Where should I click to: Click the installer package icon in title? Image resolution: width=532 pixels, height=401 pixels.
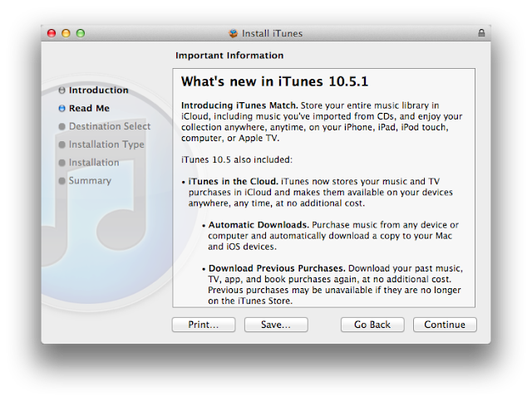pos(233,33)
